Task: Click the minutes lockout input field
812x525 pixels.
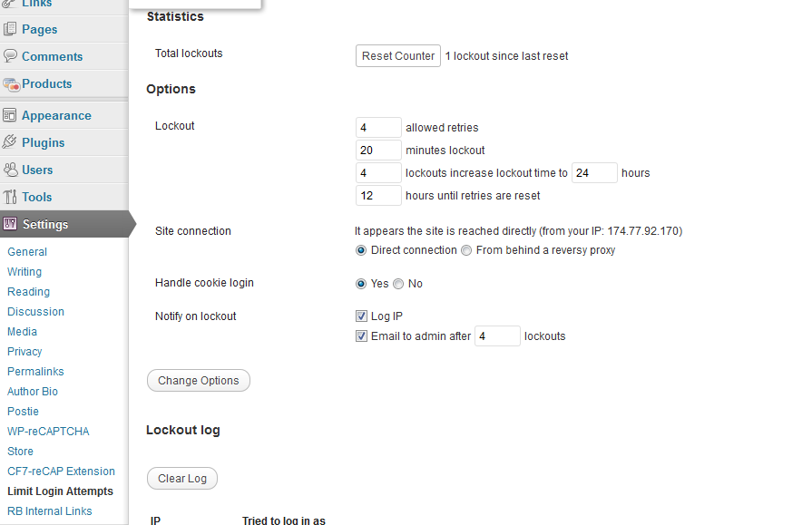Action: [378, 151]
